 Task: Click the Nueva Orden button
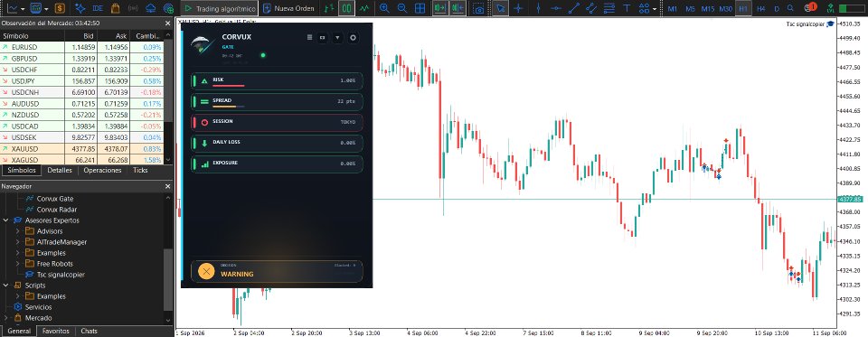pyautogui.click(x=289, y=8)
